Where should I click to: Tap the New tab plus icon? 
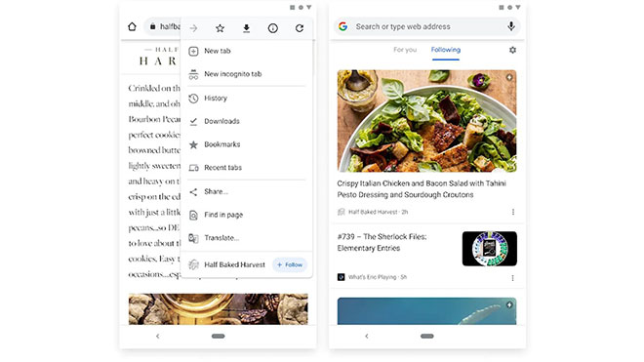click(x=193, y=52)
